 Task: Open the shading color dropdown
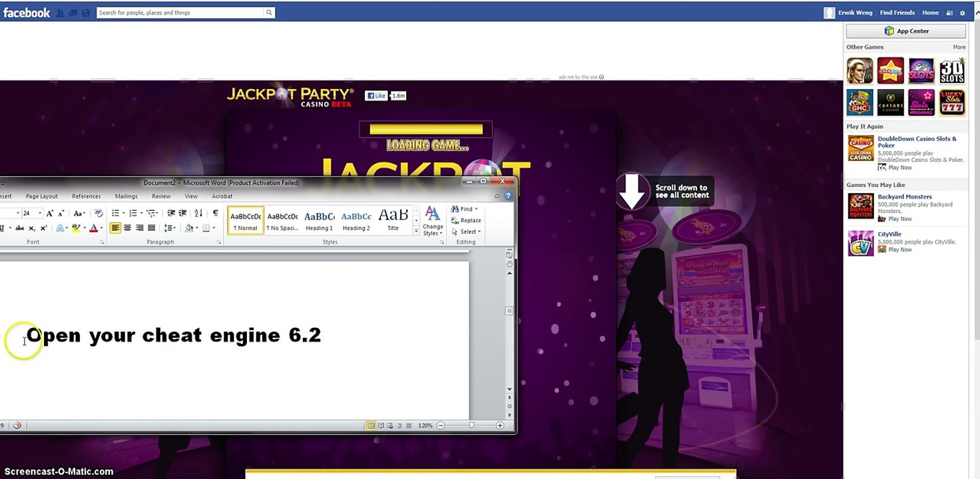(x=196, y=228)
